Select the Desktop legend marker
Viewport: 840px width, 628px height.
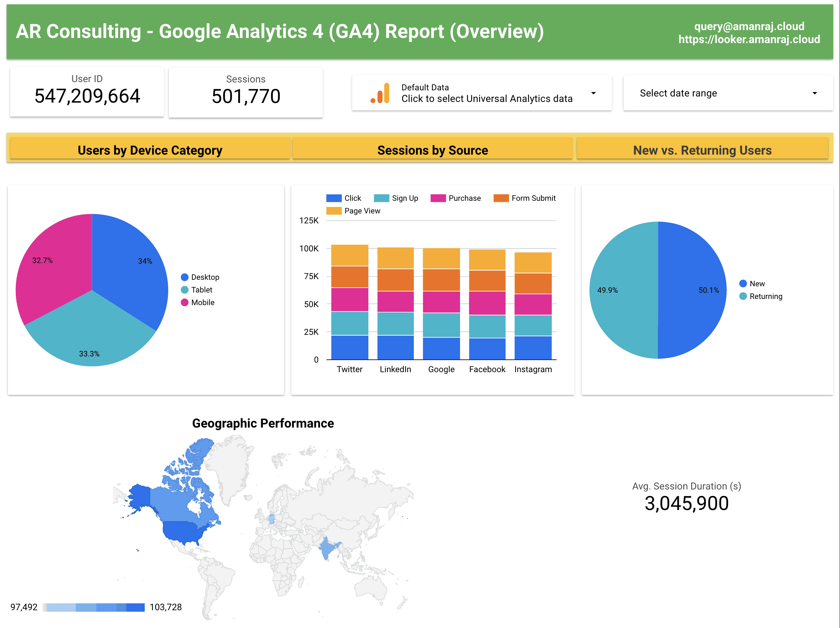(x=185, y=277)
